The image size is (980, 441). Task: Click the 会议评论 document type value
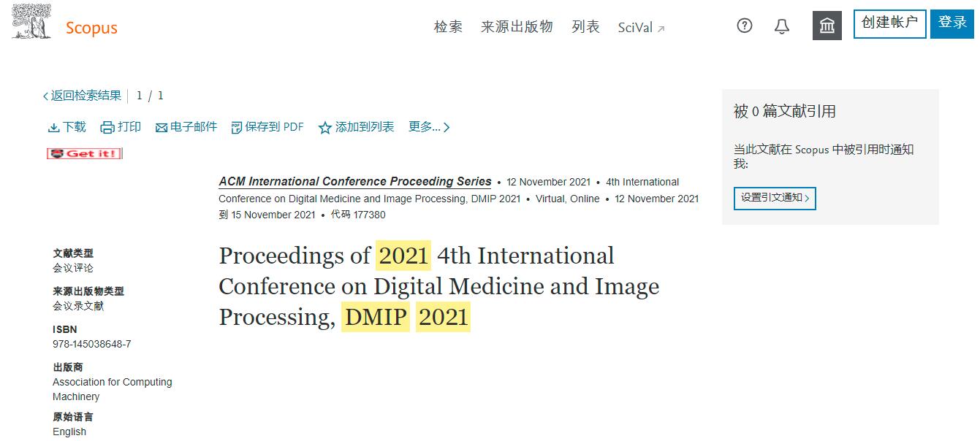pos(73,268)
